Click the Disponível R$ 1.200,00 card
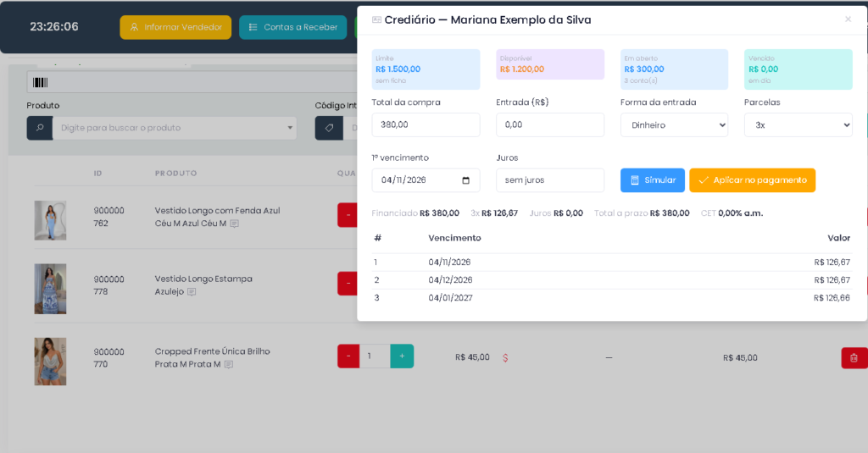Screen dimensions: 868x453 coord(549,64)
